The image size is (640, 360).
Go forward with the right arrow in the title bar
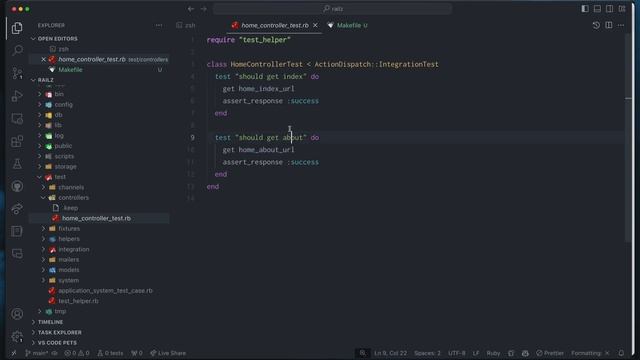[x=203, y=9]
